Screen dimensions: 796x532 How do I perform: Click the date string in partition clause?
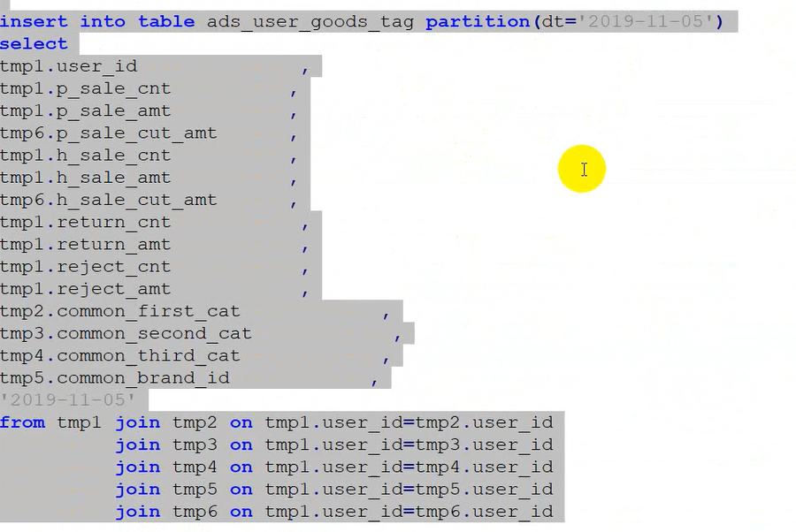coord(646,21)
